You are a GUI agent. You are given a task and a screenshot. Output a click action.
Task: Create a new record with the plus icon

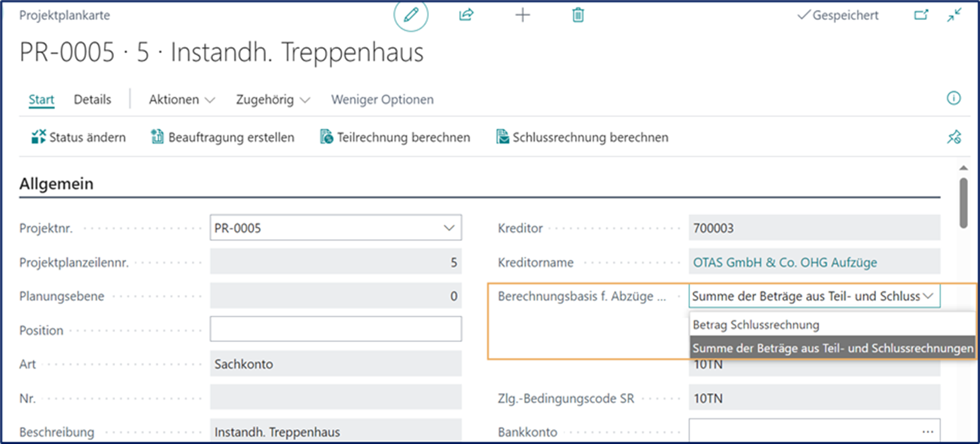point(522,15)
